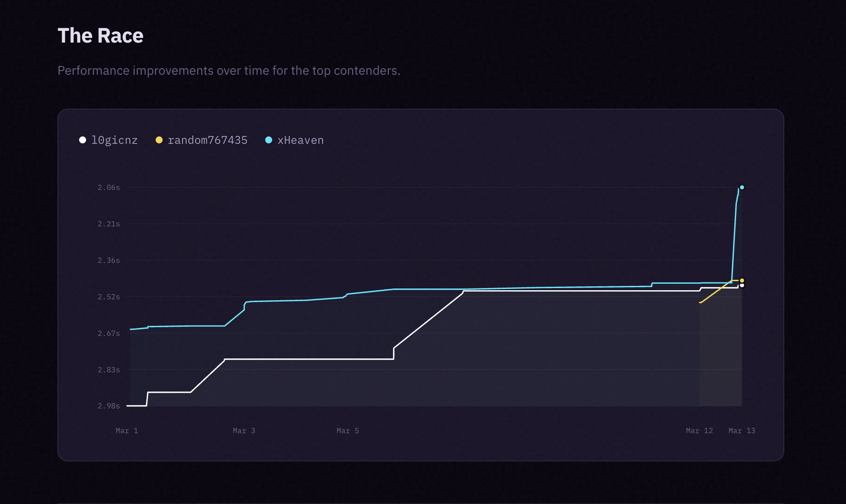Click the cyan xHeaven legend dot
Image resolution: width=846 pixels, height=504 pixels.
click(x=269, y=140)
